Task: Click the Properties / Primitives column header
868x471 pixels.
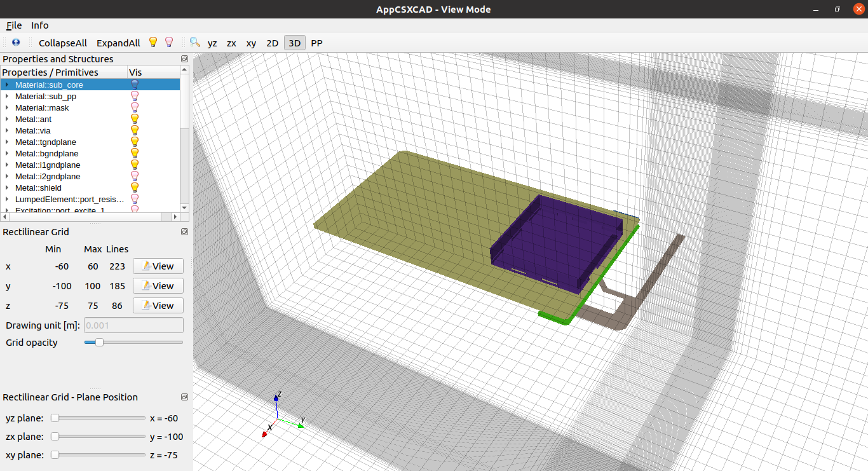Action: tap(64, 72)
